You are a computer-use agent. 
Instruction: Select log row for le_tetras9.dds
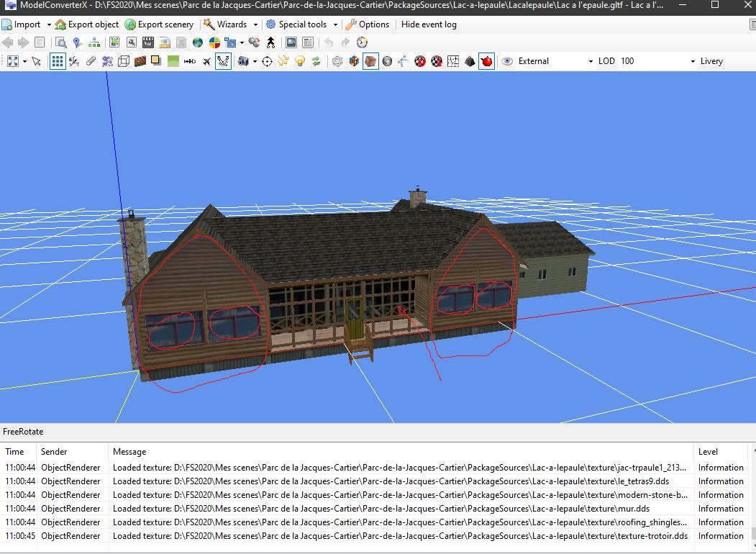pos(374,481)
